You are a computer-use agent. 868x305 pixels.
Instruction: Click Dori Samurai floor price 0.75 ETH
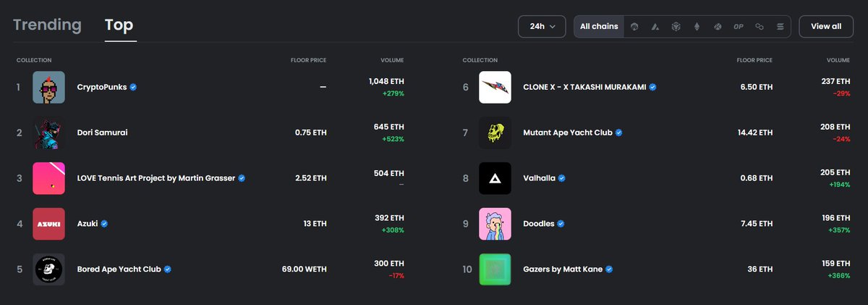311,133
